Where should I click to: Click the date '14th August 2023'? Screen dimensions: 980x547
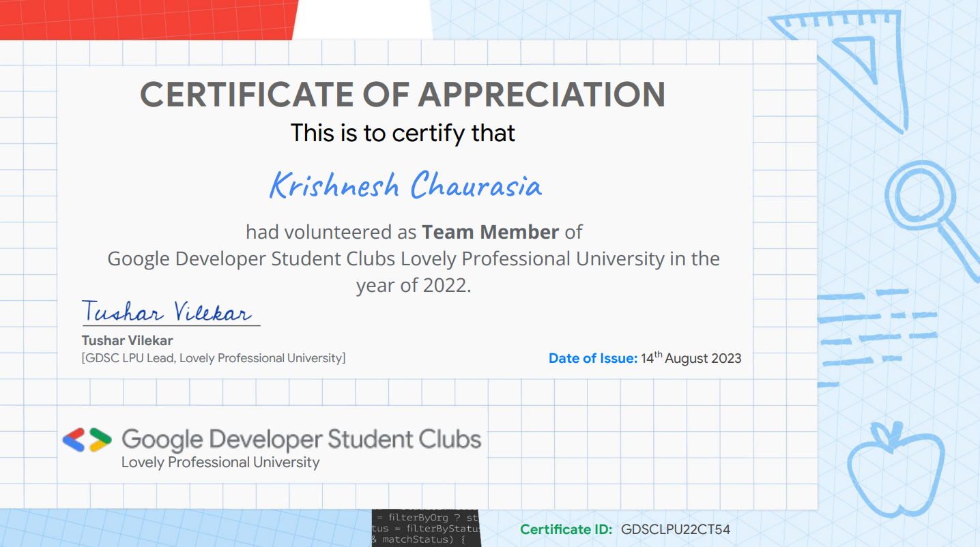point(691,357)
